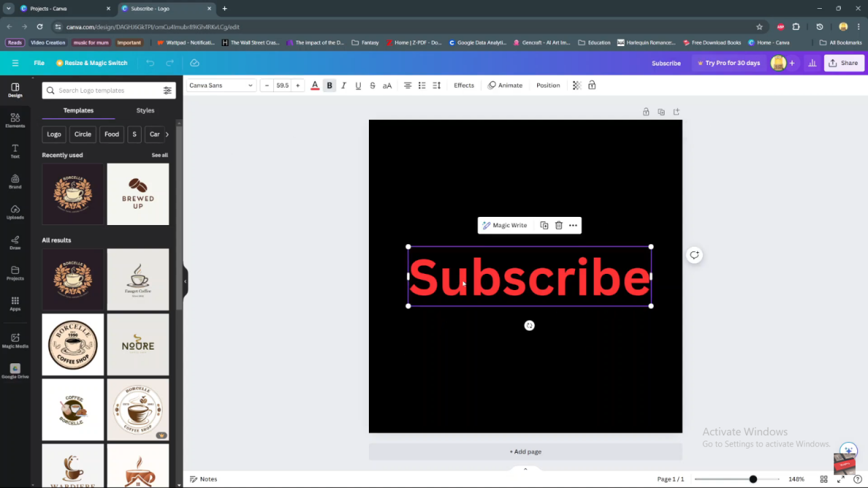Duplicate the selected text via floating toolbar
Image resolution: width=868 pixels, height=488 pixels.
(x=544, y=225)
